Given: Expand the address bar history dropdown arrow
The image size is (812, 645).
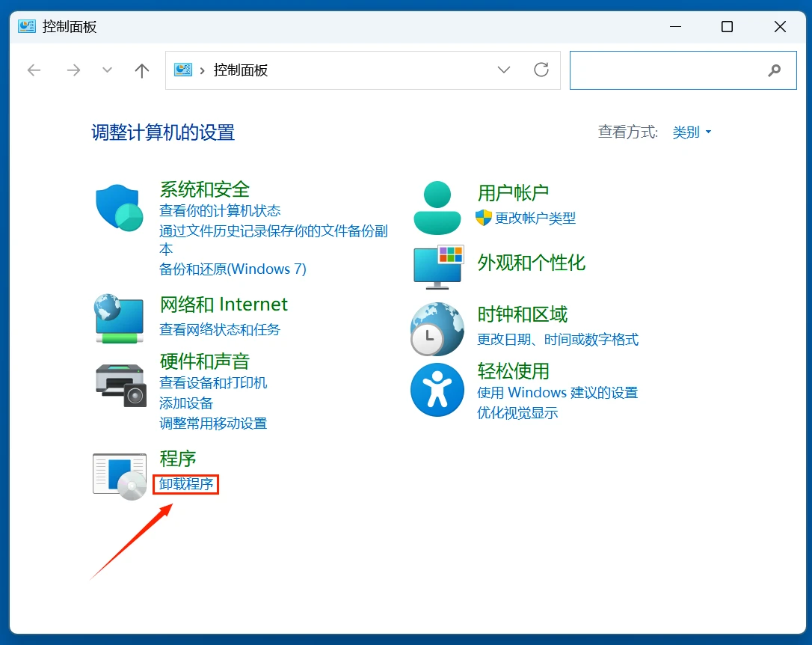Looking at the screenshot, I should (504, 70).
